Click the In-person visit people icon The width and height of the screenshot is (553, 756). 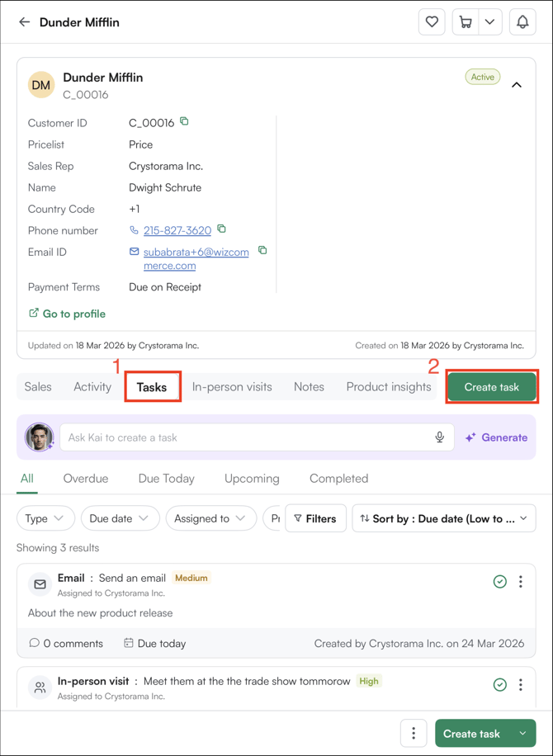[40, 687]
